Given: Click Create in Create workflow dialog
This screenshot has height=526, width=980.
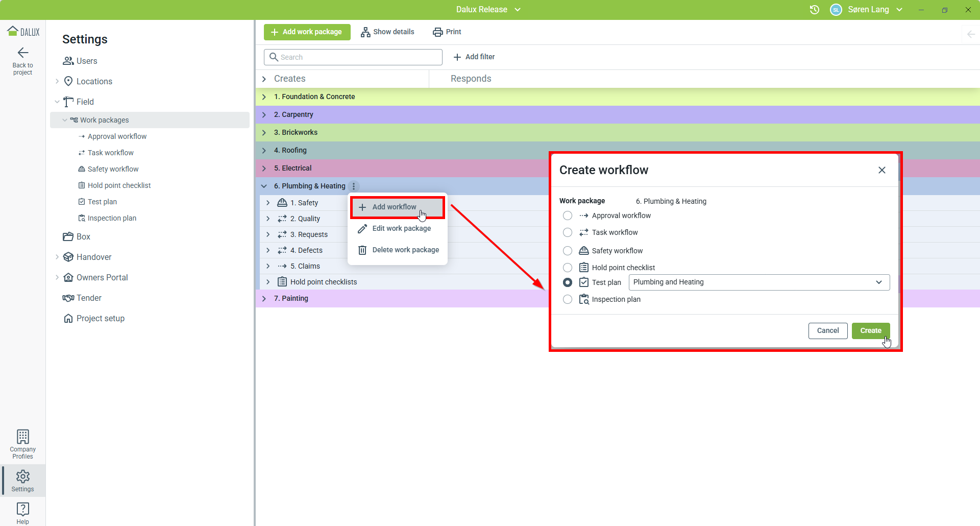Looking at the screenshot, I should [871, 331].
